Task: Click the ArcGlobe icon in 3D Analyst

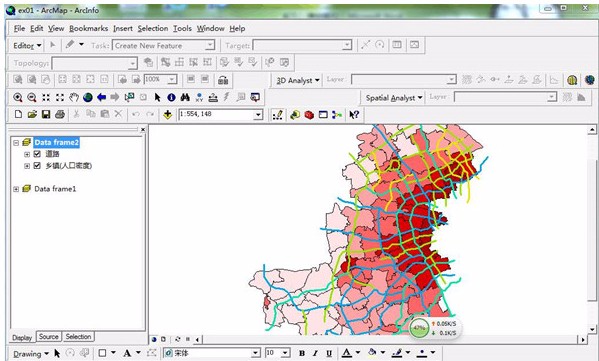Action: tap(589, 80)
